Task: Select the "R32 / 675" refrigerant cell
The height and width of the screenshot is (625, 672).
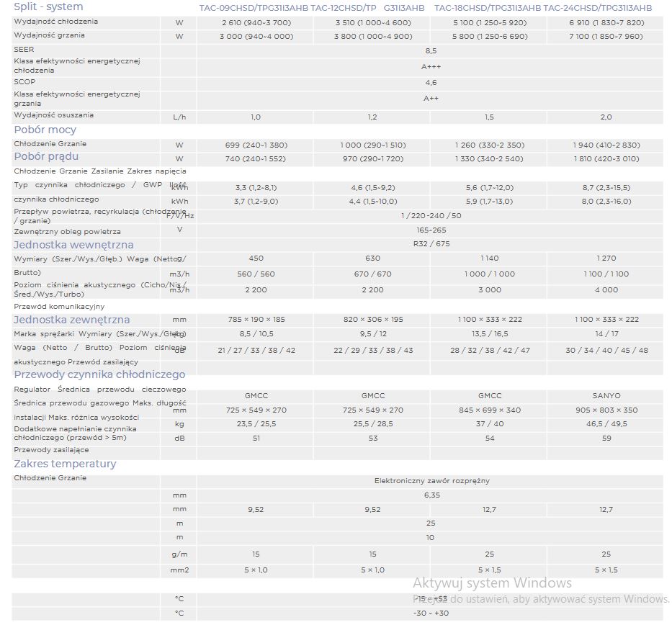Action: coord(431,244)
